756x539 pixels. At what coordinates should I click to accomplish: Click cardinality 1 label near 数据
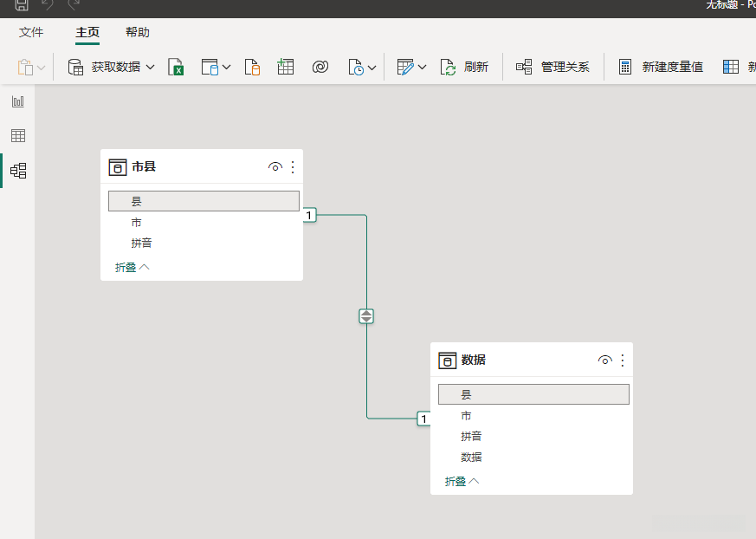423,419
